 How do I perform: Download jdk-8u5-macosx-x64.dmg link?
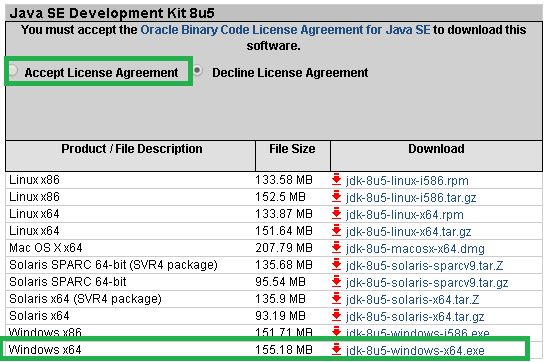[x=415, y=249]
